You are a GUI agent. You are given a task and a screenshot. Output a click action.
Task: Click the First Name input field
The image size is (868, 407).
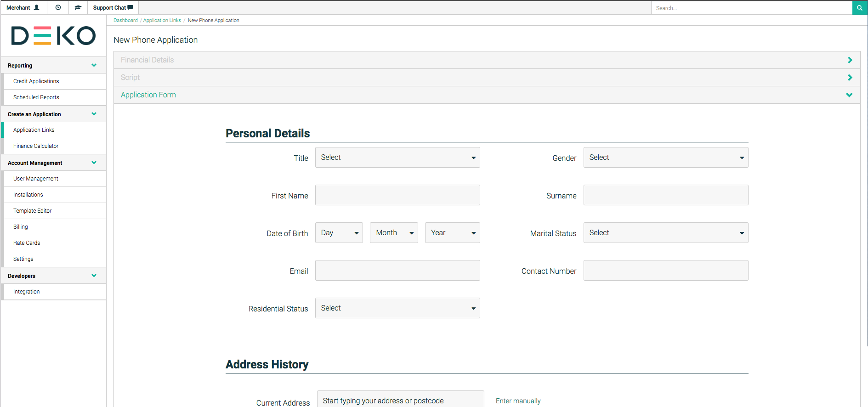[397, 195]
